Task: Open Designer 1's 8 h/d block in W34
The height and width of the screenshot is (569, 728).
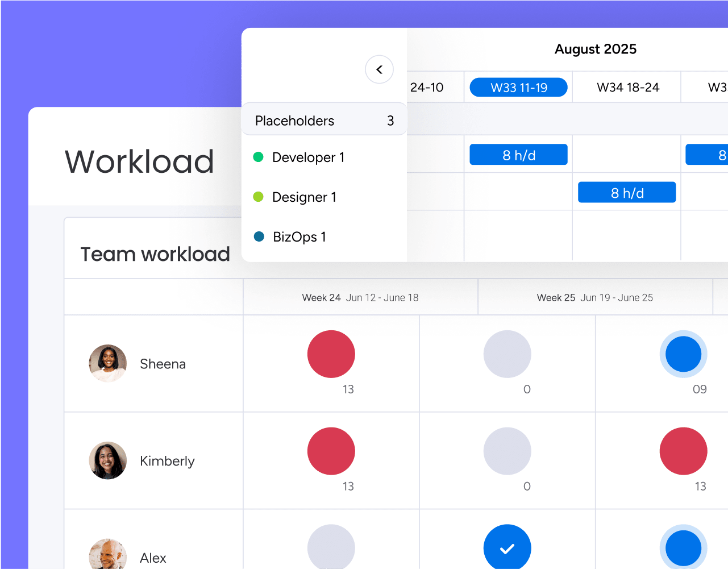Action: pos(627,193)
